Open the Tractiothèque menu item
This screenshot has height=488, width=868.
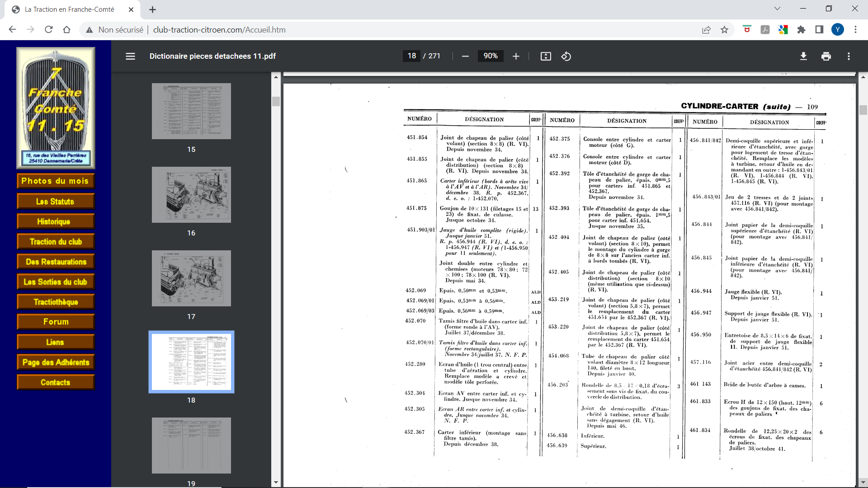click(x=56, y=302)
